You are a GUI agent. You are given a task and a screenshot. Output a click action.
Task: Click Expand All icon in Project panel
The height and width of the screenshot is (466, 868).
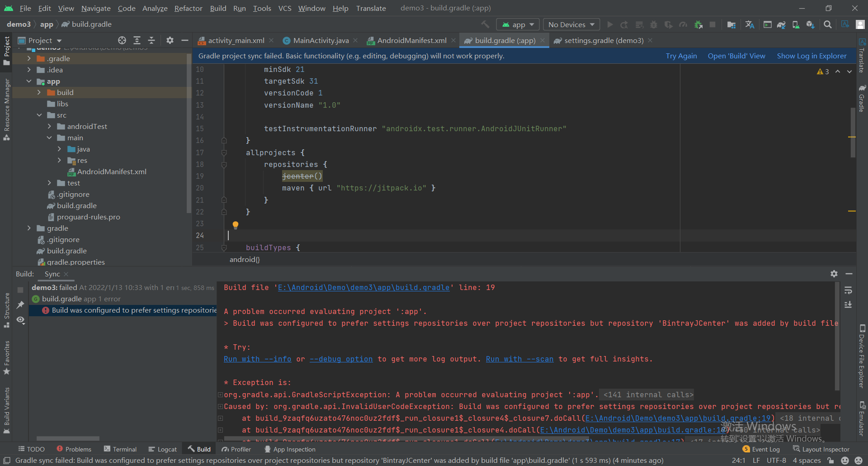(x=137, y=40)
